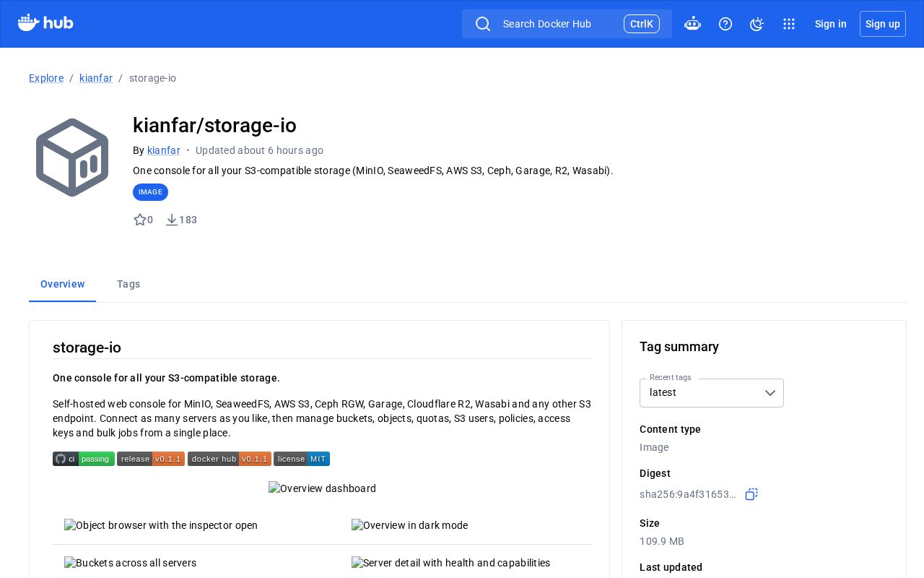The height and width of the screenshot is (578, 924).
Task: Click the IMAGE type chip
Action: coord(150,192)
